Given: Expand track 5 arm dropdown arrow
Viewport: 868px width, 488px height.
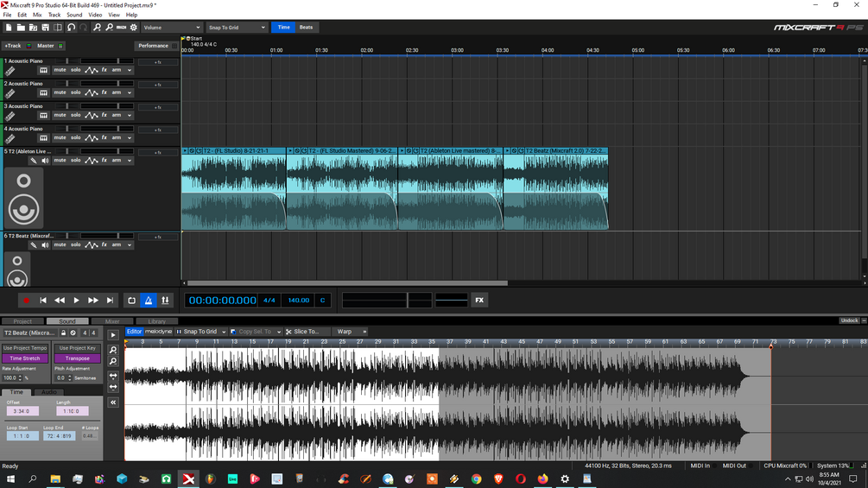Looking at the screenshot, I should [x=130, y=161].
